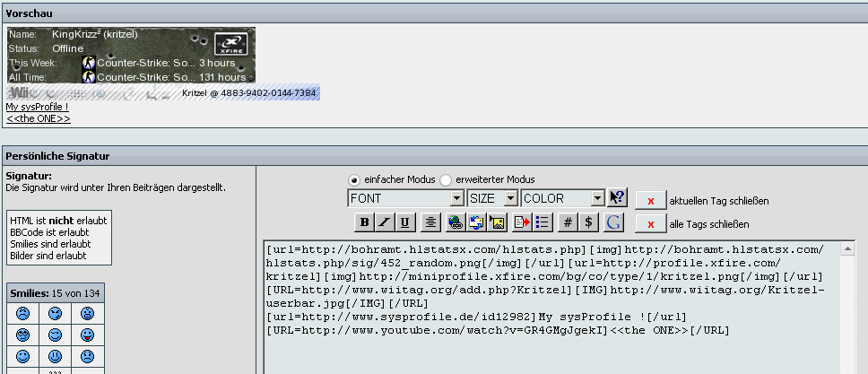The width and height of the screenshot is (868, 374).
Task: Open the 'My sysProfile !' link
Action: 37,107
